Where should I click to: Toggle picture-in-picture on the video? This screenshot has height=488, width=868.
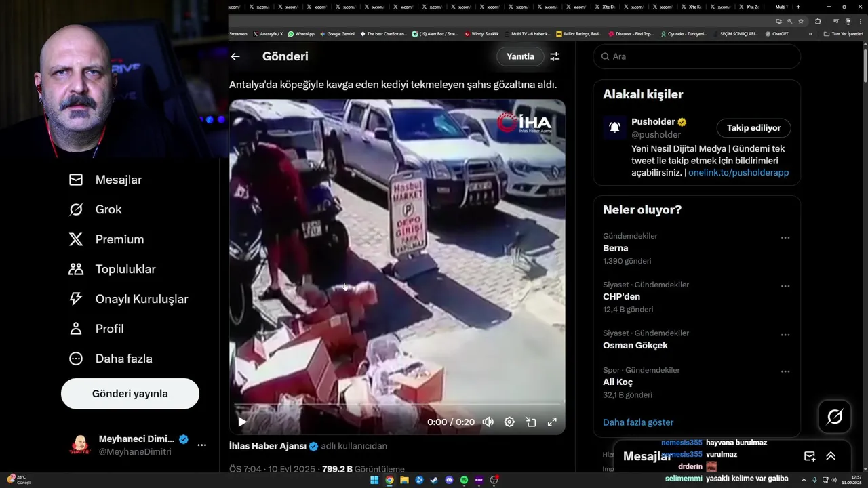pyautogui.click(x=531, y=422)
